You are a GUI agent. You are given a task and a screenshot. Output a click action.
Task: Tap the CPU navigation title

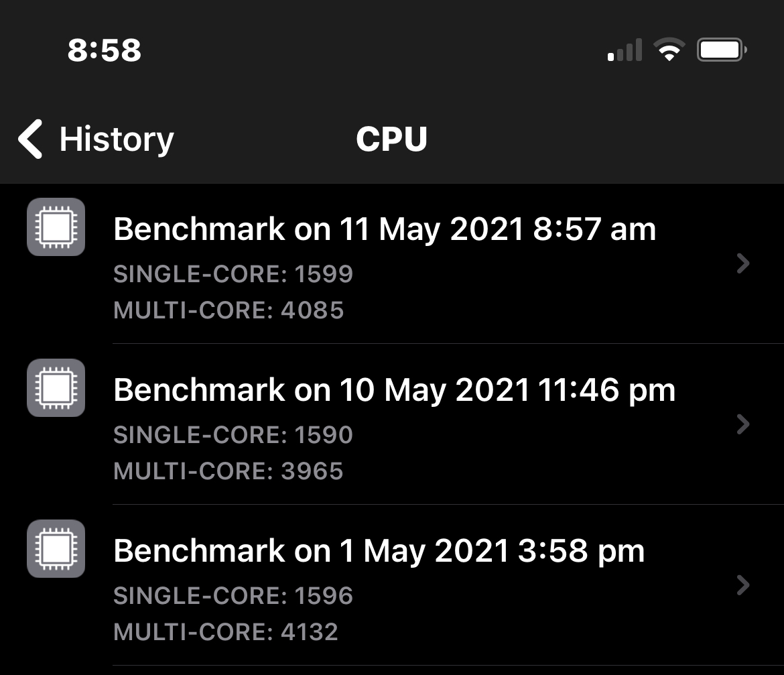391,139
